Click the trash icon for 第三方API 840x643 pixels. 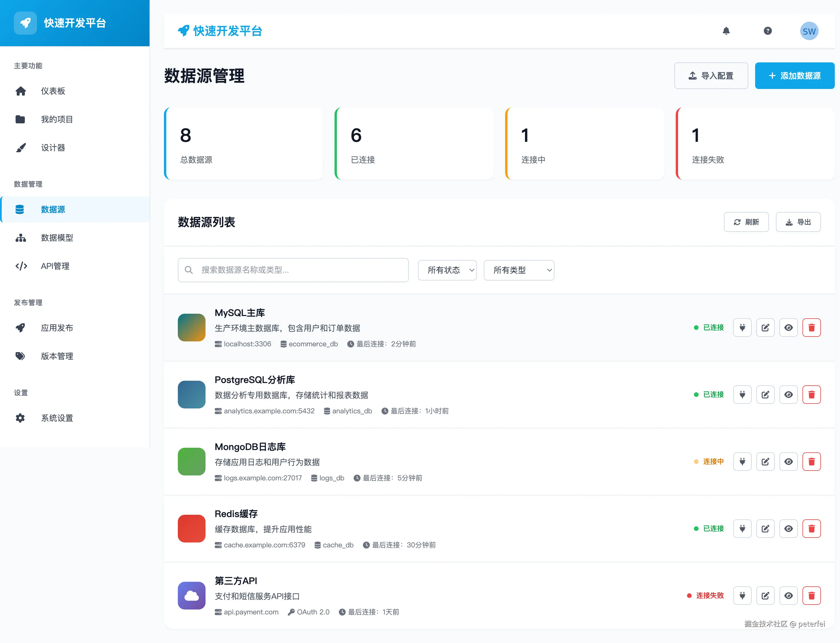(811, 596)
